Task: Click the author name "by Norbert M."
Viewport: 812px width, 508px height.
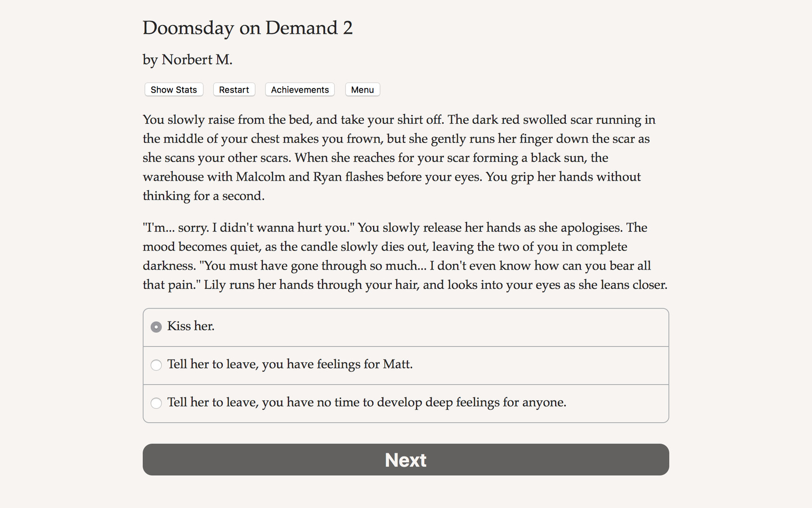Action: pos(187,59)
